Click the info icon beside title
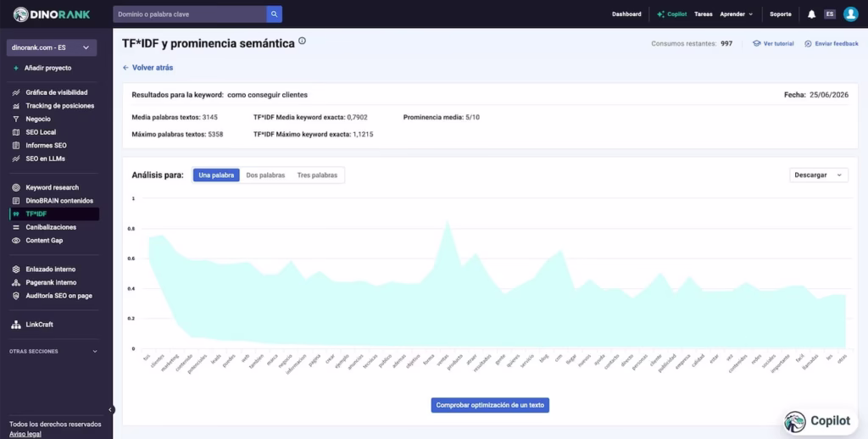 pos(303,41)
